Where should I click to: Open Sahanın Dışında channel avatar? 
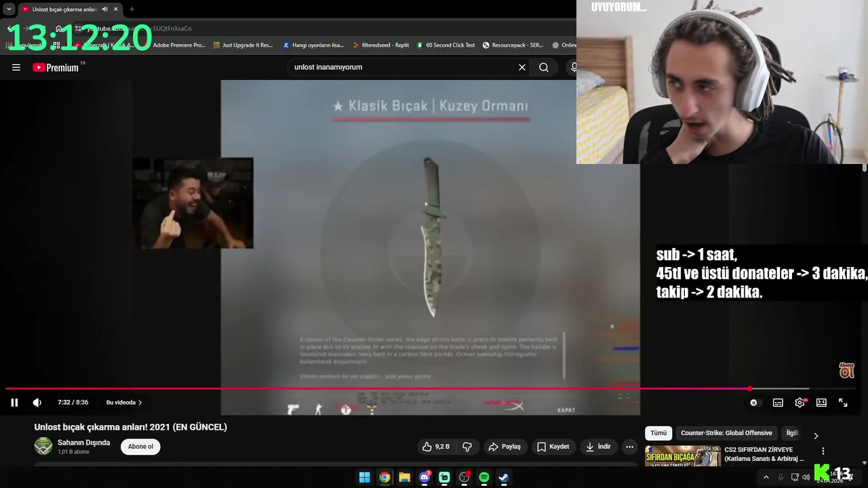[43, 446]
